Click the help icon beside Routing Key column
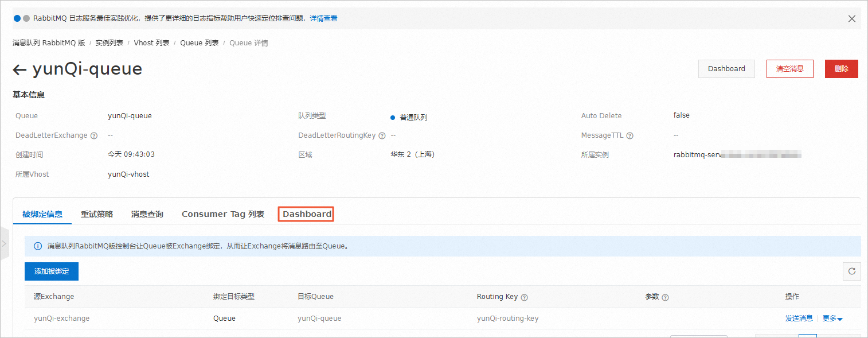Viewport: 868px width, 338px height. pos(525,297)
